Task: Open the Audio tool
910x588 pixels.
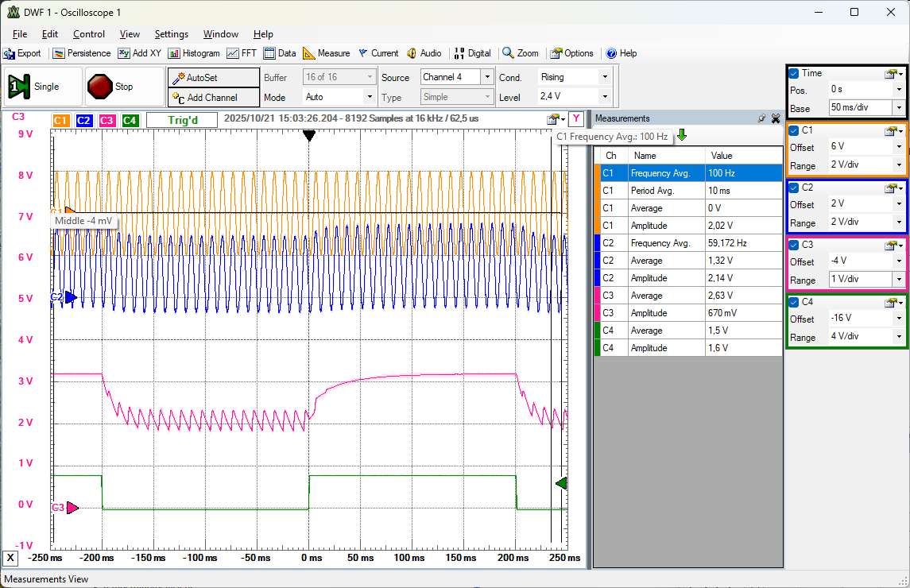Action: tap(424, 53)
